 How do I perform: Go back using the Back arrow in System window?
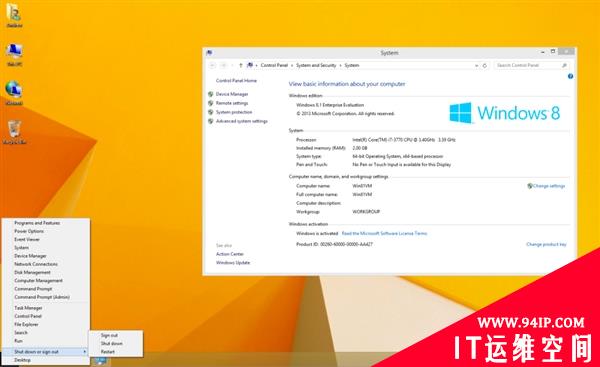(x=213, y=65)
